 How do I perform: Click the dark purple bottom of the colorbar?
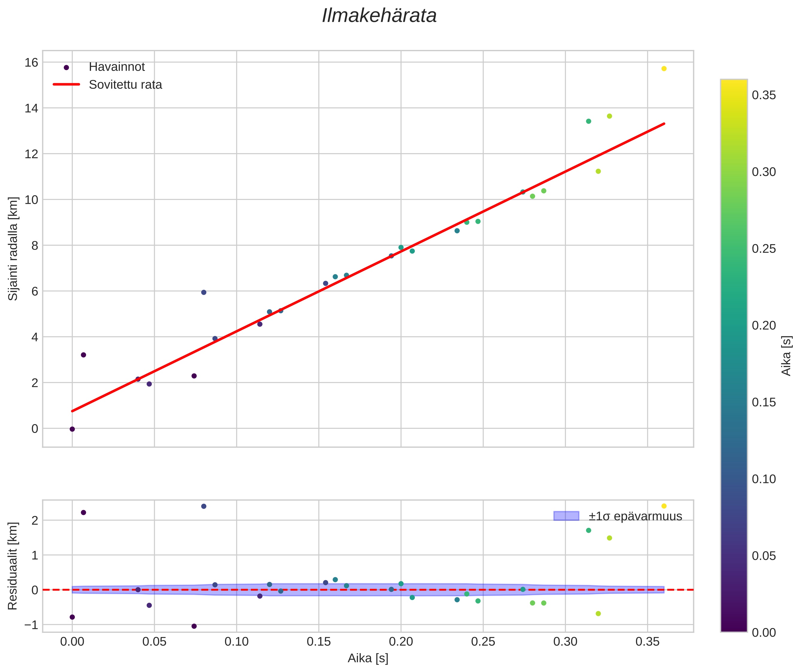coord(734,627)
